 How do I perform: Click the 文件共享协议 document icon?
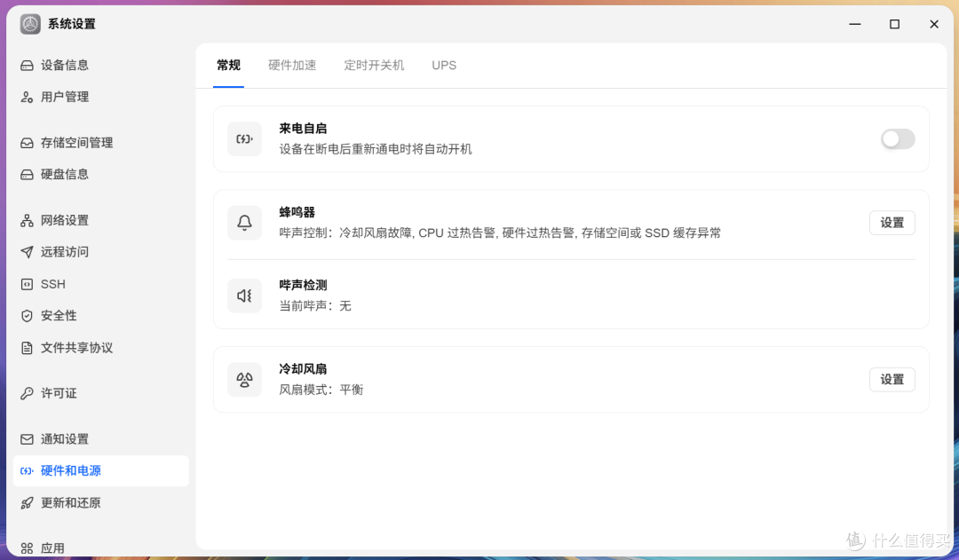point(27,348)
